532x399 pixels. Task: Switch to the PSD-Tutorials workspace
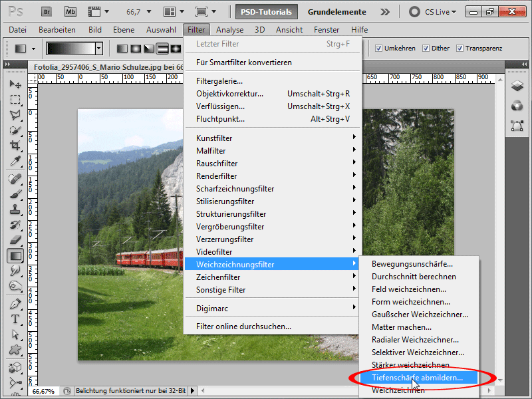point(267,12)
